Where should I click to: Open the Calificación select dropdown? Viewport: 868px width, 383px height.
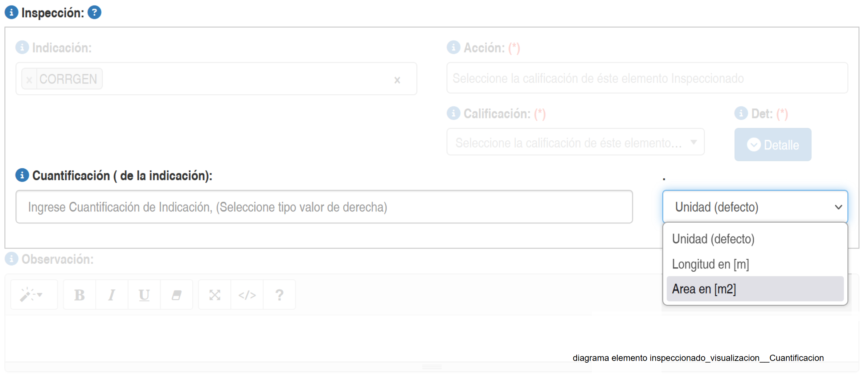575,142
